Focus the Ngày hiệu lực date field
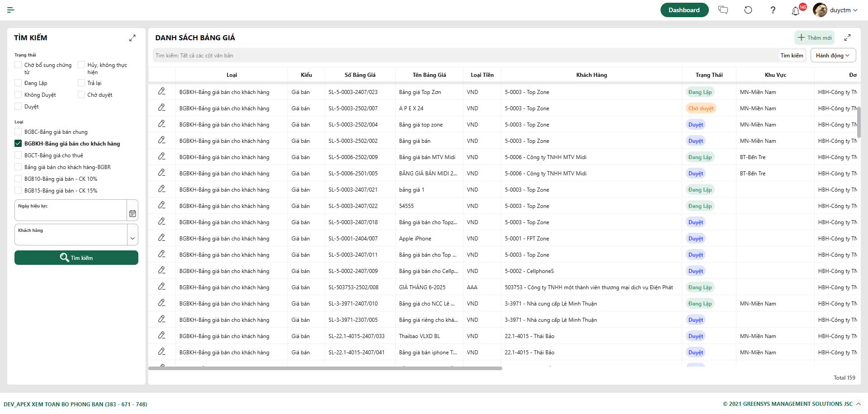The image size is (868, 414). click(x=71, y=210)
